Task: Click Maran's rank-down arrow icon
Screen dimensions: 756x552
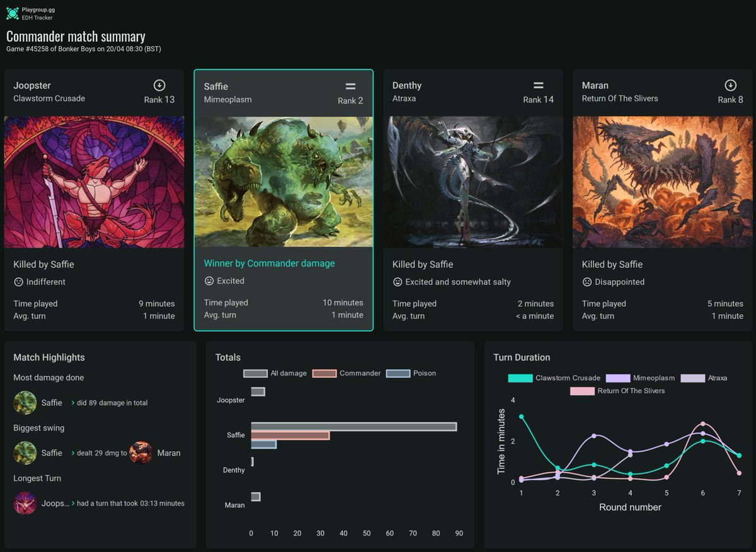Action: pyautogui.click(x=730, y=85)
